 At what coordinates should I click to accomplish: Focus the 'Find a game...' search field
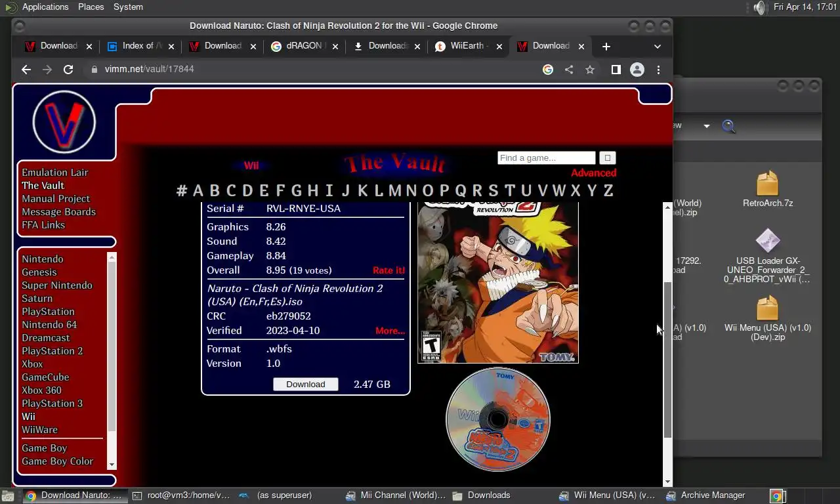546,157
